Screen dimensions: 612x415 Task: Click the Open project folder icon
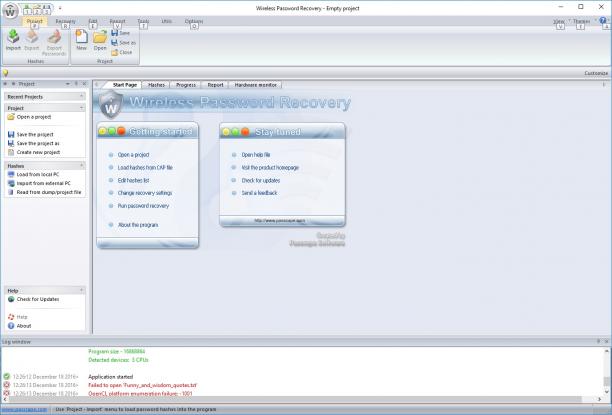(100, 37)
